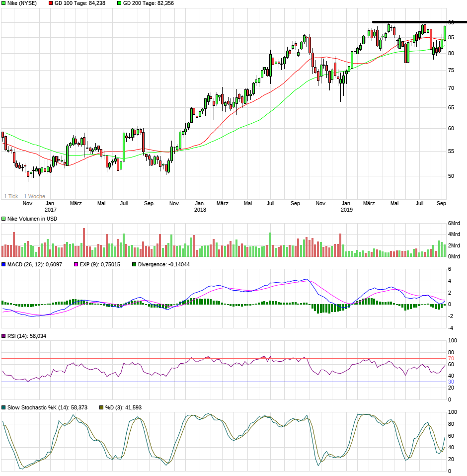Click the green GD 200 Tage legend swatch
This screenshot has height=476, width=467.
tap(119, 3)
